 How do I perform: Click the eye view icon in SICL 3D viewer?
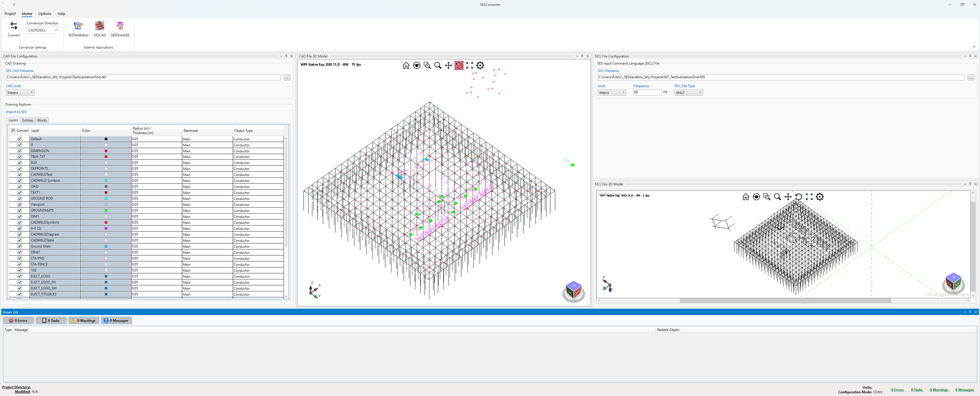tap(756, 197)
